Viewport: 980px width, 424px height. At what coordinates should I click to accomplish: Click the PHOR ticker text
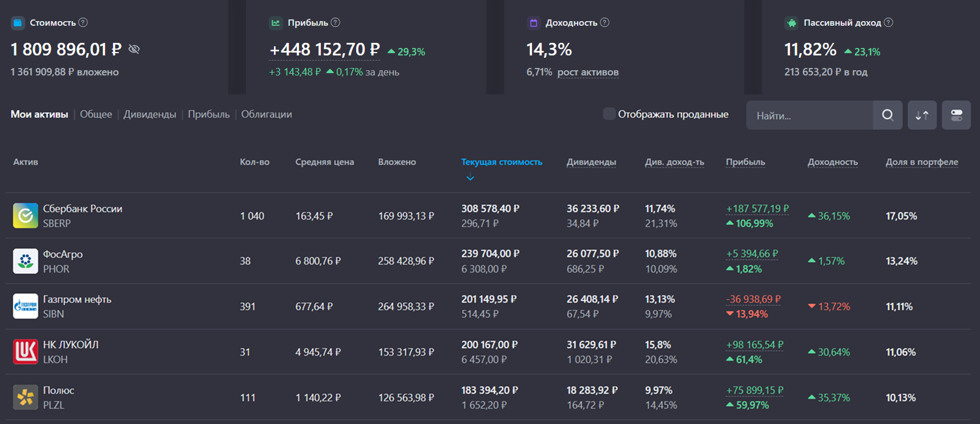pos(56,269)
